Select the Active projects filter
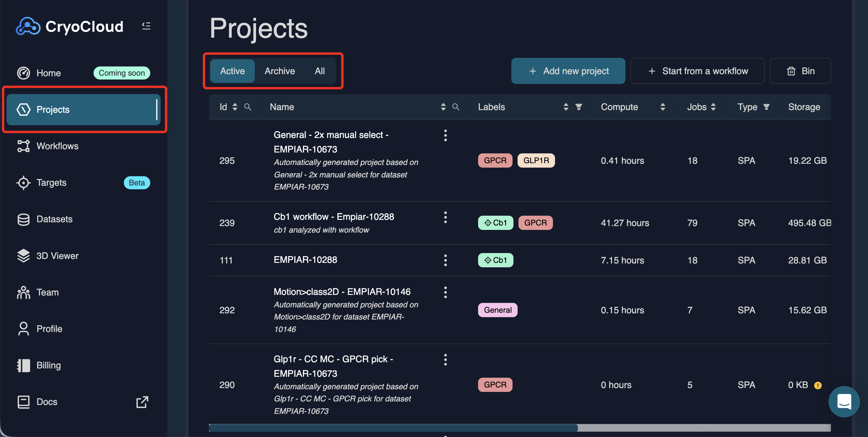Screen dimensions: 868x437 click(x=232, y=71)
